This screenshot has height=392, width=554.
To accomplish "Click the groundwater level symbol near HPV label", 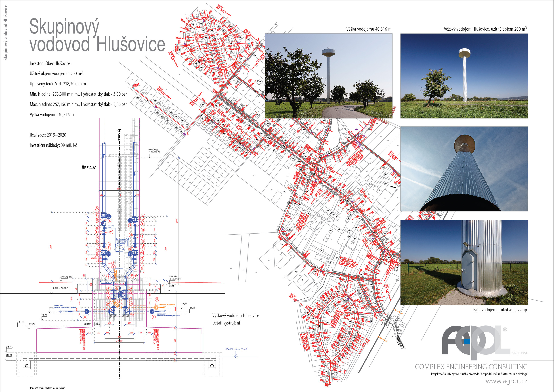I will 236,356.
